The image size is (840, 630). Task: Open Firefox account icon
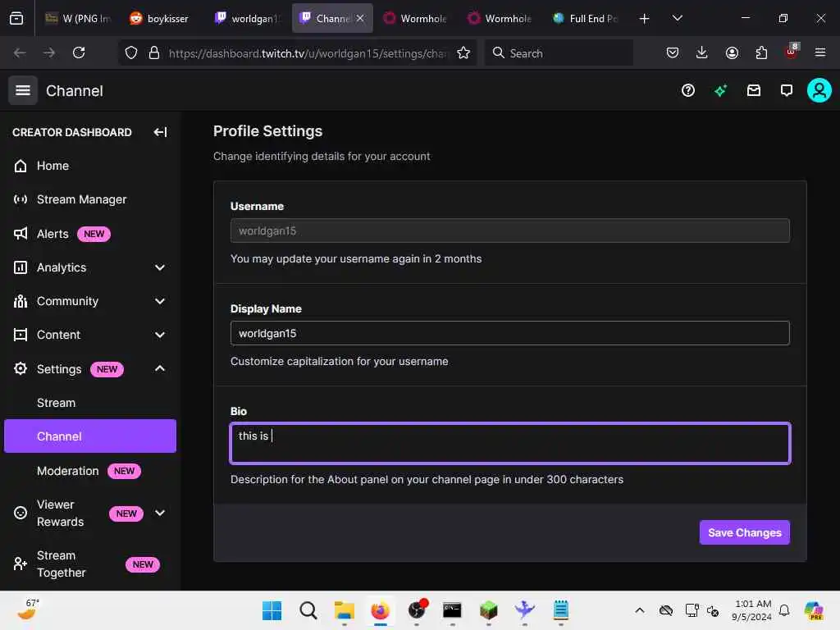click(732, 52)
